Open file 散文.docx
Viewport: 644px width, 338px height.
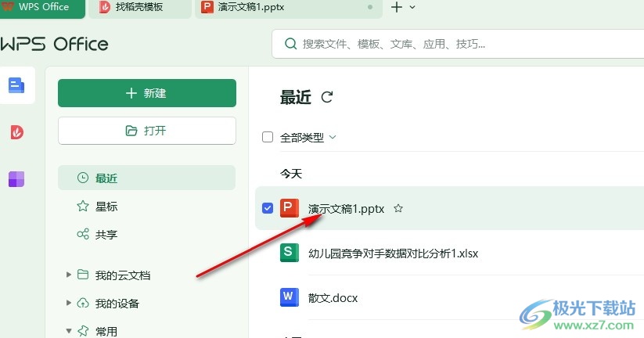click(333, 298)
